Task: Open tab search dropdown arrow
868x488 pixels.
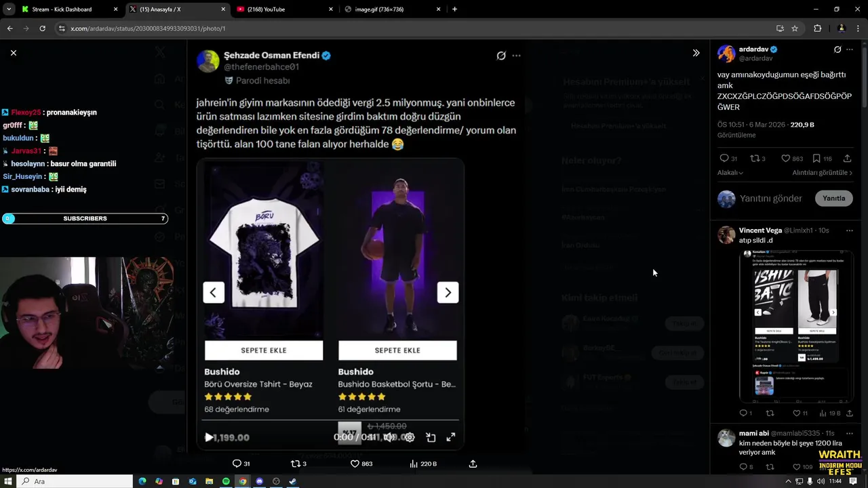Action: [8, 9]
